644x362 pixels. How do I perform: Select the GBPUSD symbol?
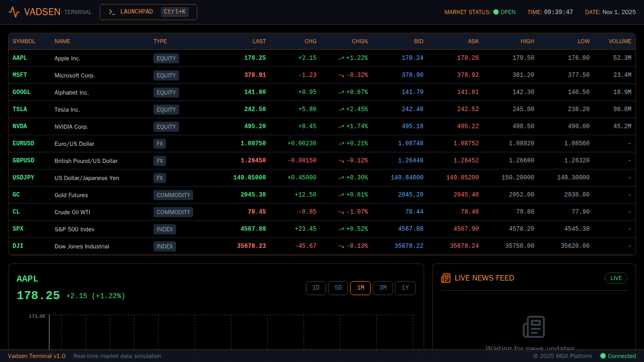click(x=24, y=160)
